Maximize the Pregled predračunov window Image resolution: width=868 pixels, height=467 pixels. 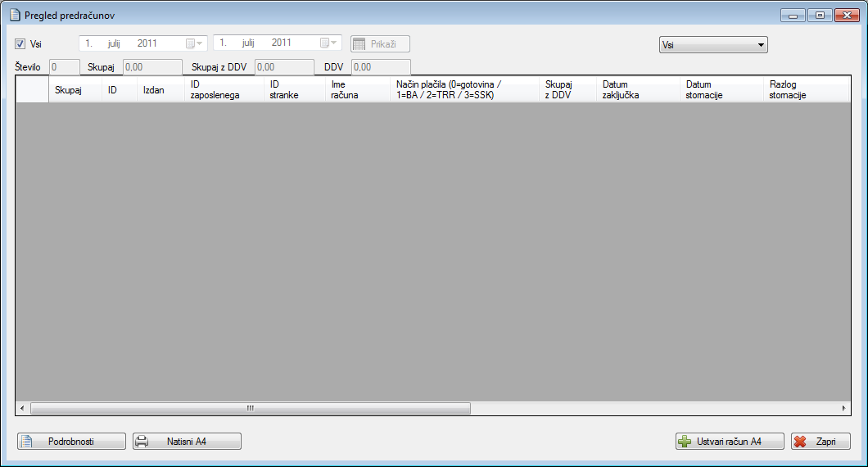pos(820,16)
